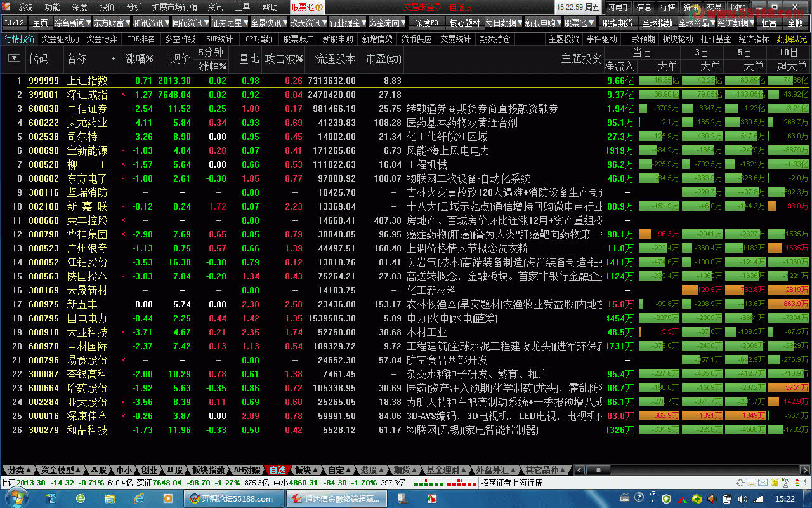Select the 创业 bottom tab
The image size is (812, 508).
(x=149, y=470)
